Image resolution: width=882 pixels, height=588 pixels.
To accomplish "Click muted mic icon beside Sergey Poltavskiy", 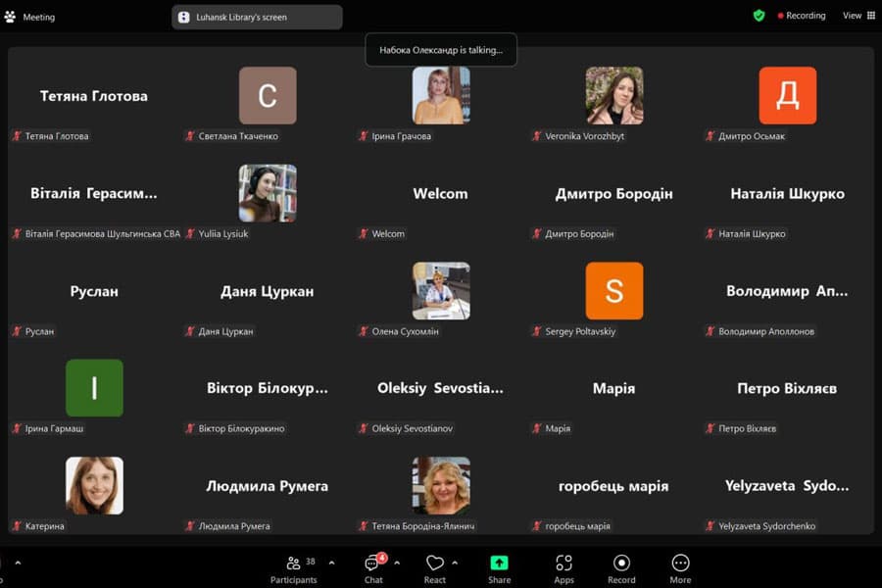I will pos(536,331).
